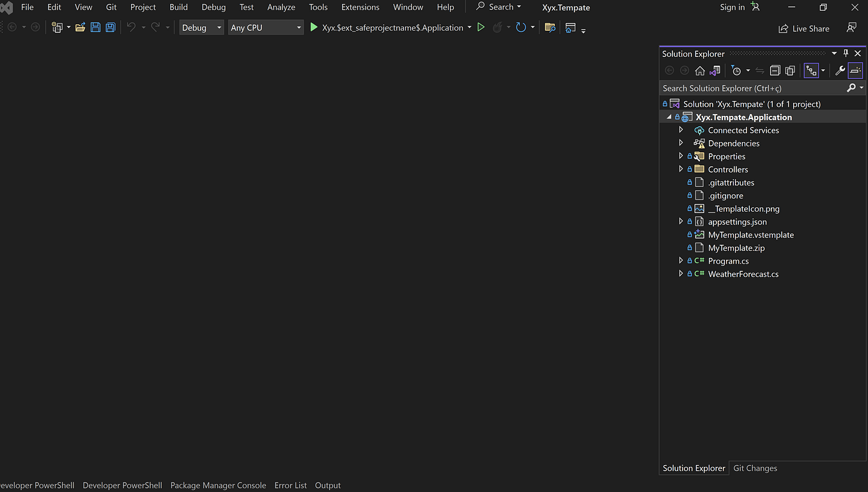The width and height of the screenshot is (868, 492).
Task: Open the Extensions menu
Action: [360, 7]
